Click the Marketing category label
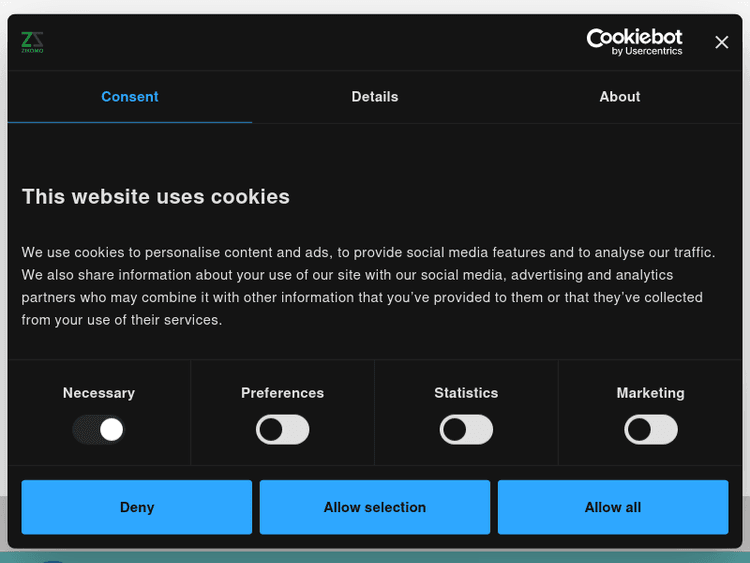The width and height of the screenshot is (750, 563). 651,393
